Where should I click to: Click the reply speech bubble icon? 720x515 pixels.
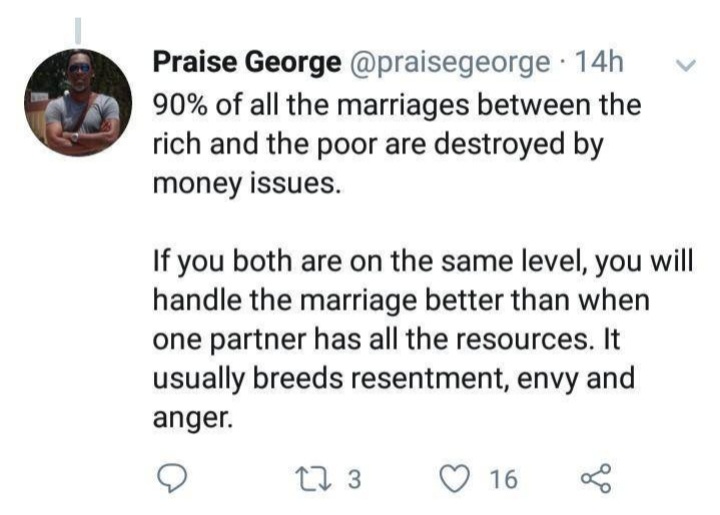click(x=177, y=479)
